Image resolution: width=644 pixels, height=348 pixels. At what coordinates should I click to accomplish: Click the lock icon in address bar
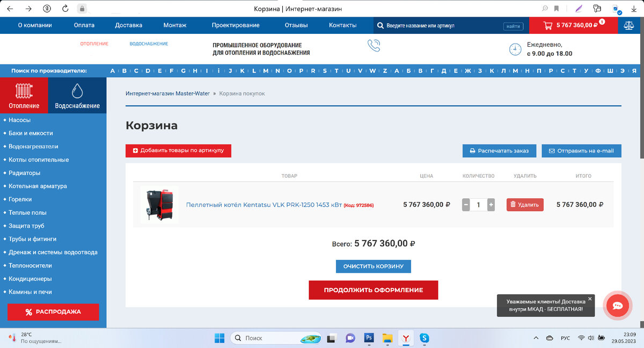[x=82, y=9]
